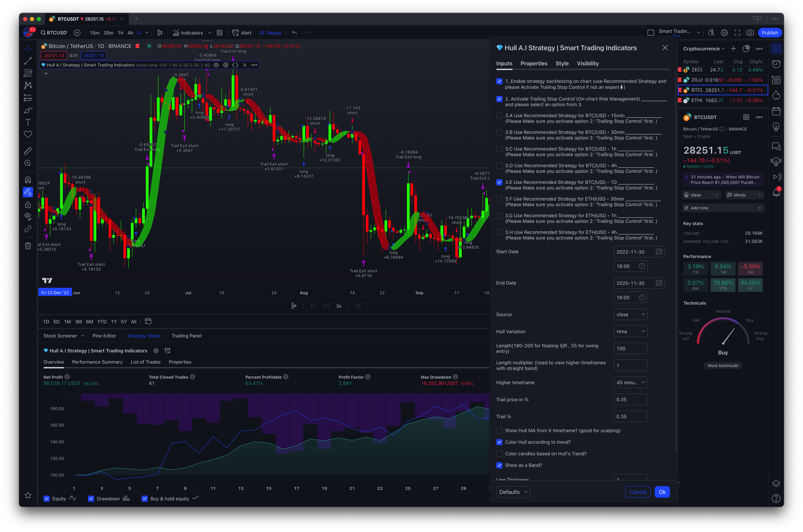Select the Trend line drawing tool

coord(28,61)
